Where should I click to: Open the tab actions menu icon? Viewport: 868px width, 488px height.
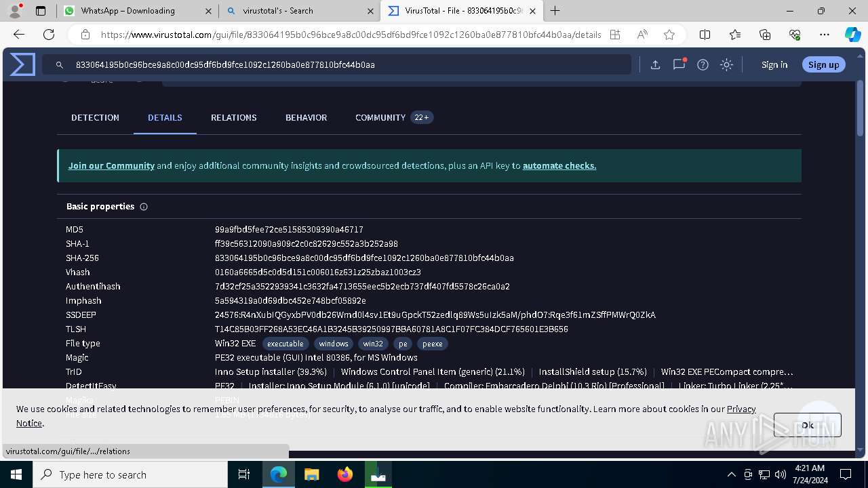[41, 10]
